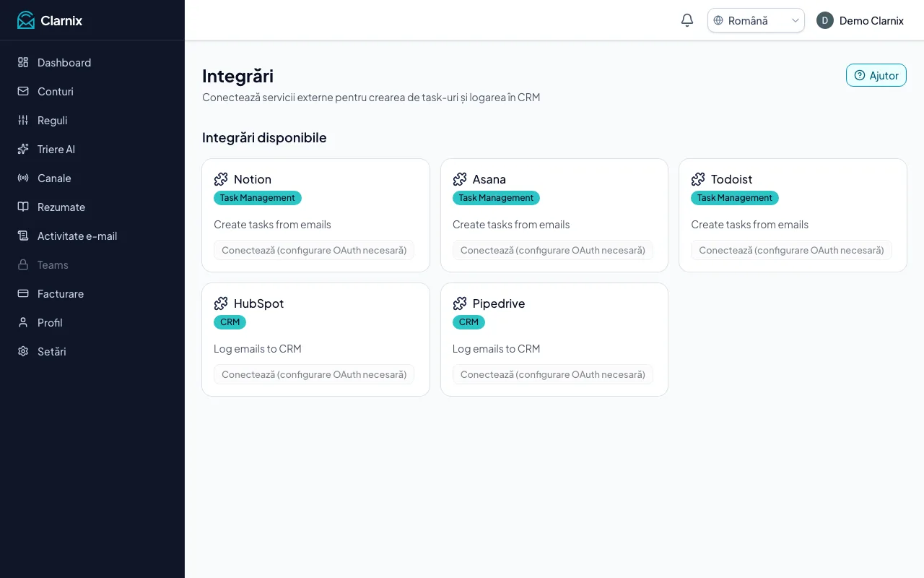Click the Canale broadcast icon
This screenshot has width=924, height=578.
pyautogui.click(x=23, y=178)
